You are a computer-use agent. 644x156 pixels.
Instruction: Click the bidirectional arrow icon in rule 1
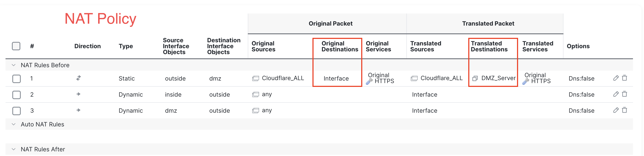(x=78, y=78)
